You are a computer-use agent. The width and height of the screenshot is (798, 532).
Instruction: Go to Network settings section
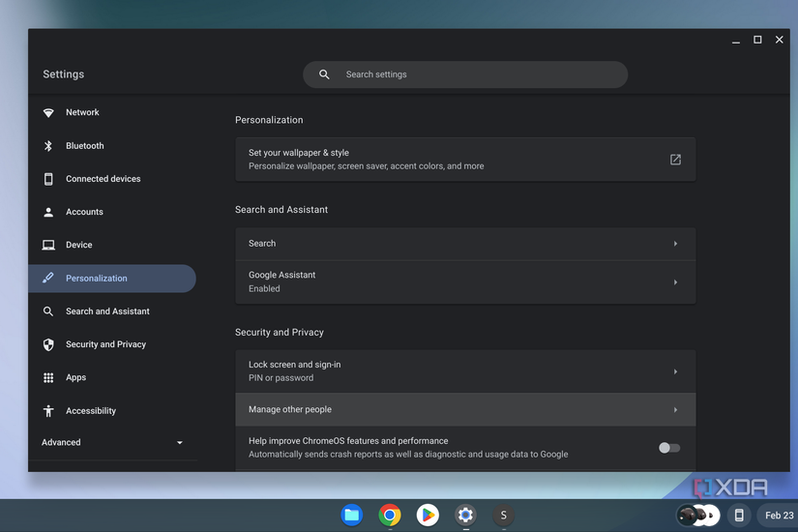112,112
